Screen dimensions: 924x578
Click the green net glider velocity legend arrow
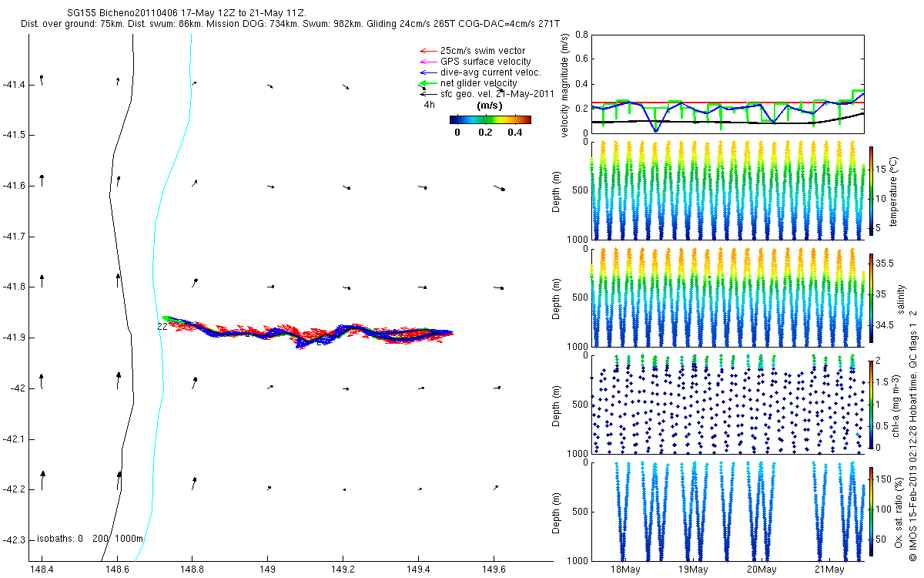click(x=427, y=83)
